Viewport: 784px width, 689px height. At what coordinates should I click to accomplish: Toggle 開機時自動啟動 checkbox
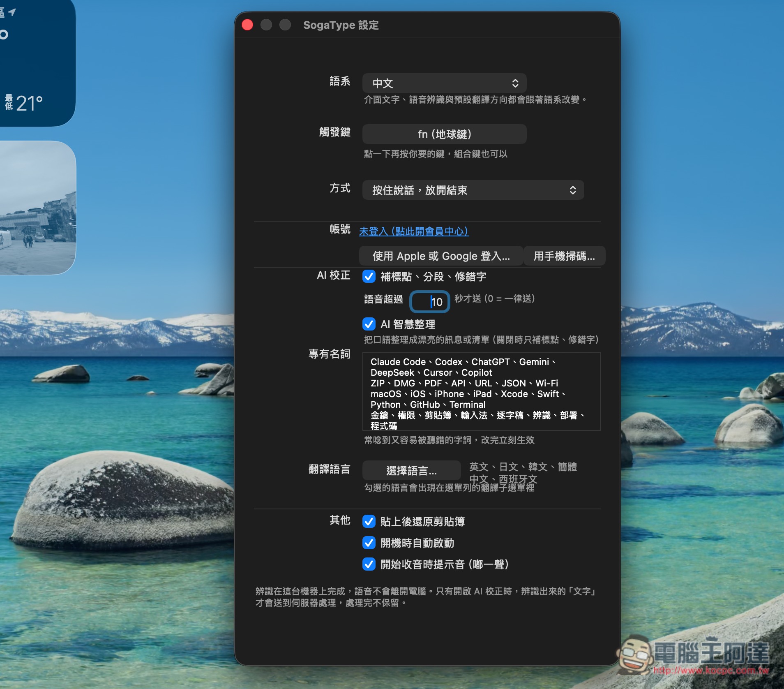point(369,543)
